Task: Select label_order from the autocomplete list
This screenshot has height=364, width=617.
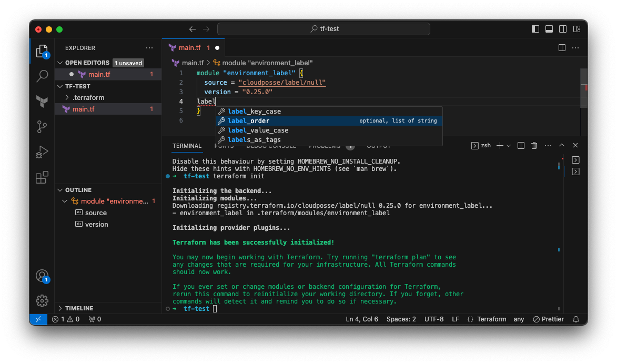Action: 248,120
